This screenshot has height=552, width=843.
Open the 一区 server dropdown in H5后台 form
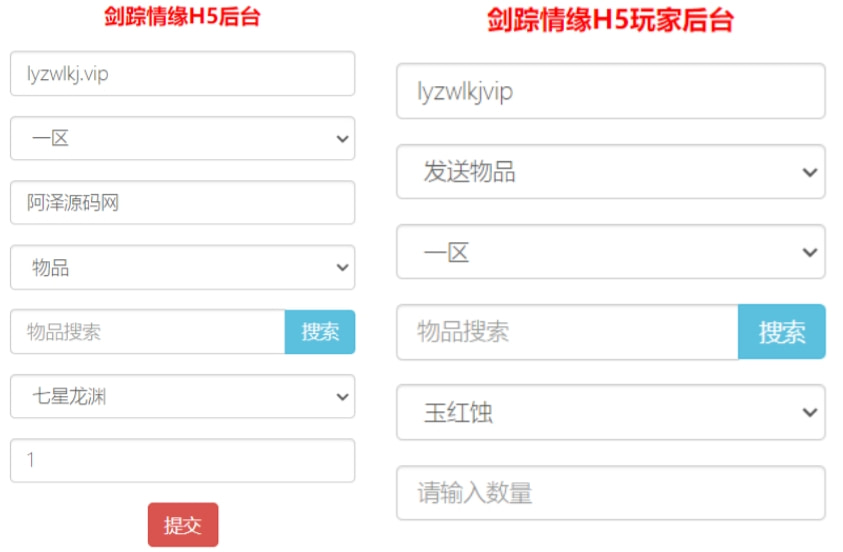point(182,139)
